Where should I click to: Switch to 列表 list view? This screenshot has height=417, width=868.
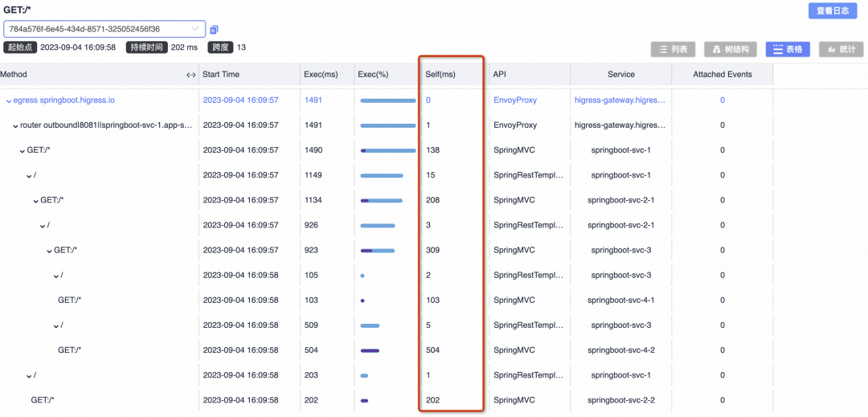[x=673, y=50]
